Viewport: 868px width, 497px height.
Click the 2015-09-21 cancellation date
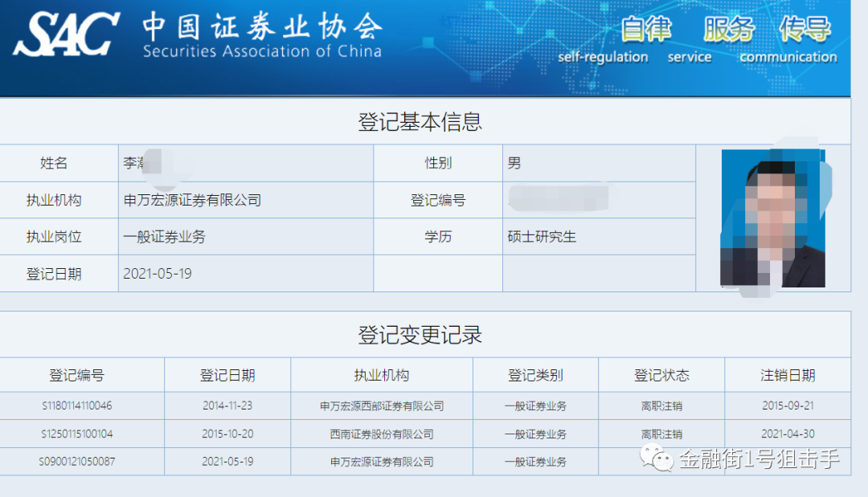(788, 405)
